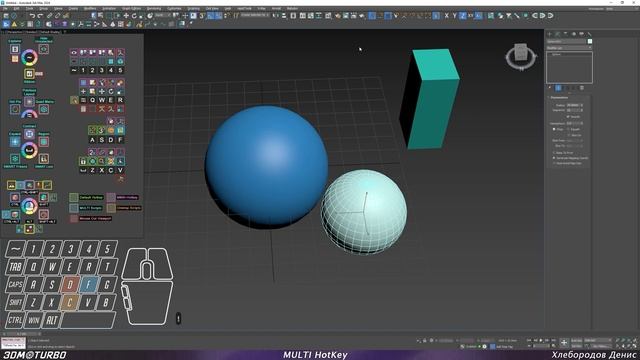Switch to the Display command panel tab
Screen dimensions: 640x360
coord(581,34)
